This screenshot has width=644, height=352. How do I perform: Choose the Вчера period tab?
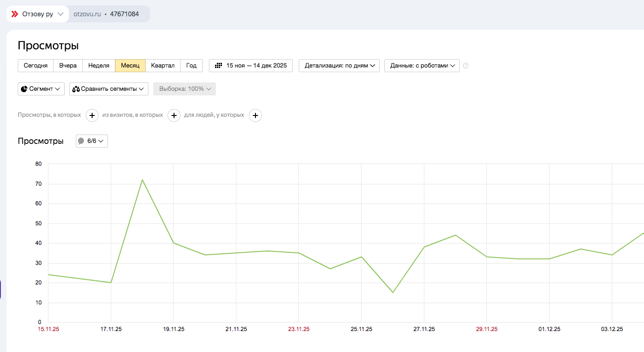coord(68,66)
